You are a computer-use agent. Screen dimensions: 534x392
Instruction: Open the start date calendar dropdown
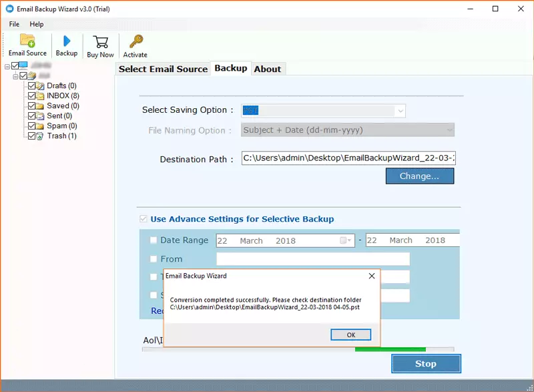coord(346,240)
